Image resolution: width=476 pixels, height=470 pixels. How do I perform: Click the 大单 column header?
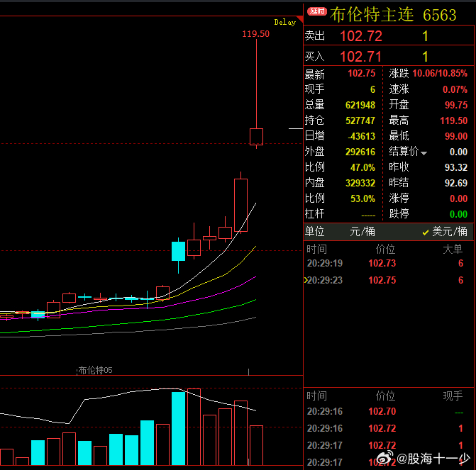pos(453,249)
